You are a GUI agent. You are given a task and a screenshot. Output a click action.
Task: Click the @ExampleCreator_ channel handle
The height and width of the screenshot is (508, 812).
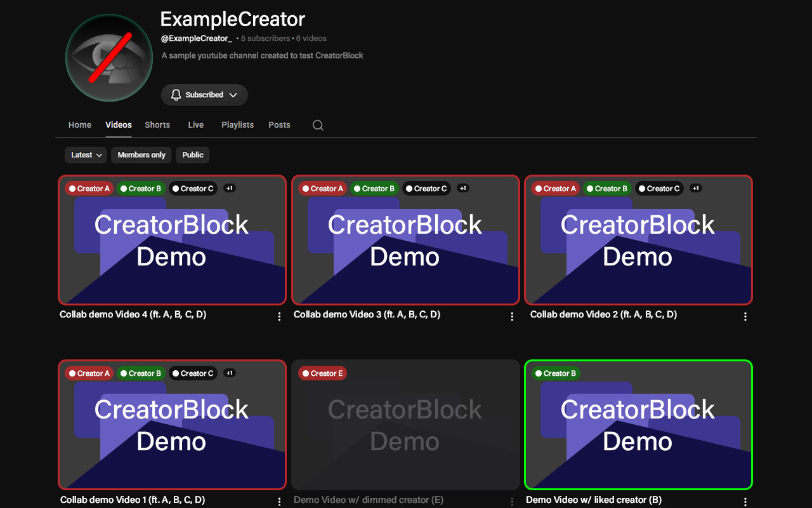point(197,39)
